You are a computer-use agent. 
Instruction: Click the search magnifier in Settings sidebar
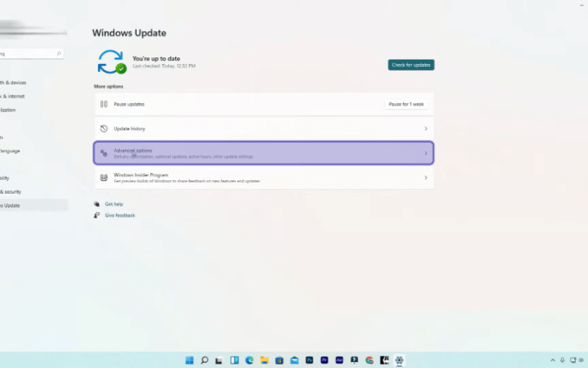pyautogui.click(x=59, y=54)
